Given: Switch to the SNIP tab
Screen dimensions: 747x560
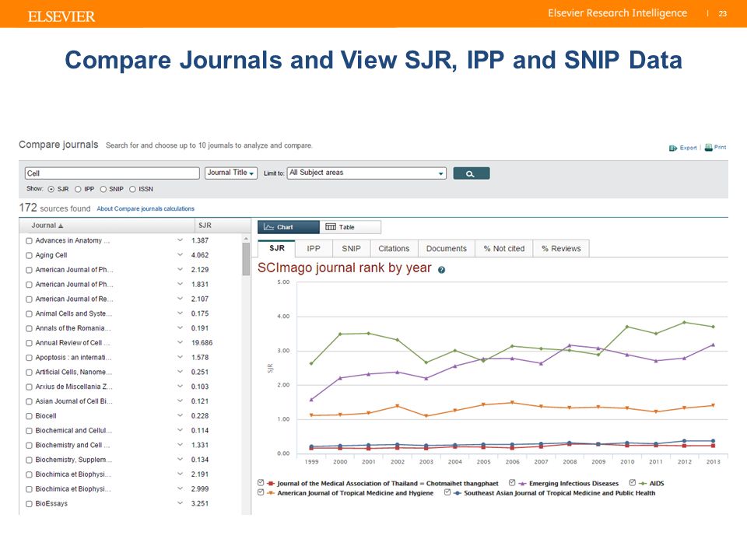Looking at the screenshot, I should (351, 249).
